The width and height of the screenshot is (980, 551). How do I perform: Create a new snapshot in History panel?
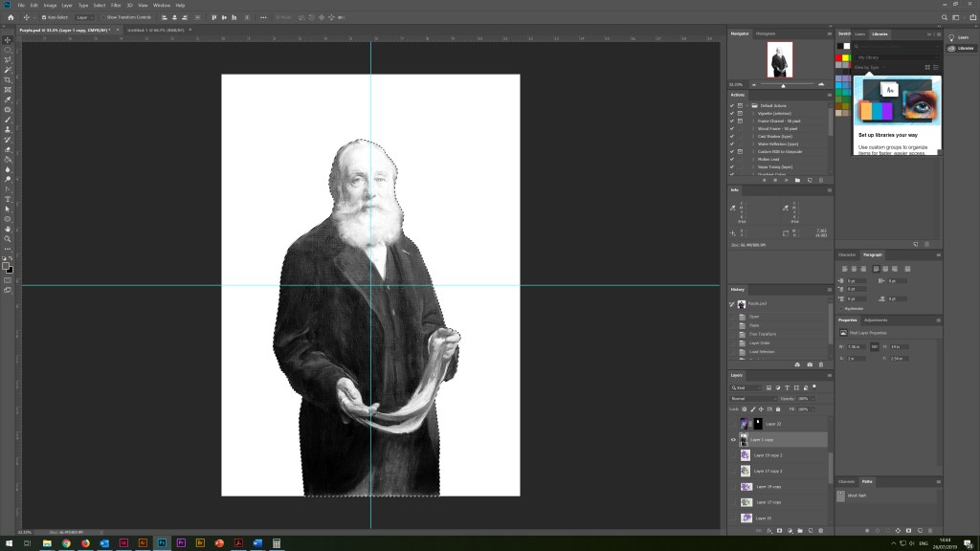point(810,364)
